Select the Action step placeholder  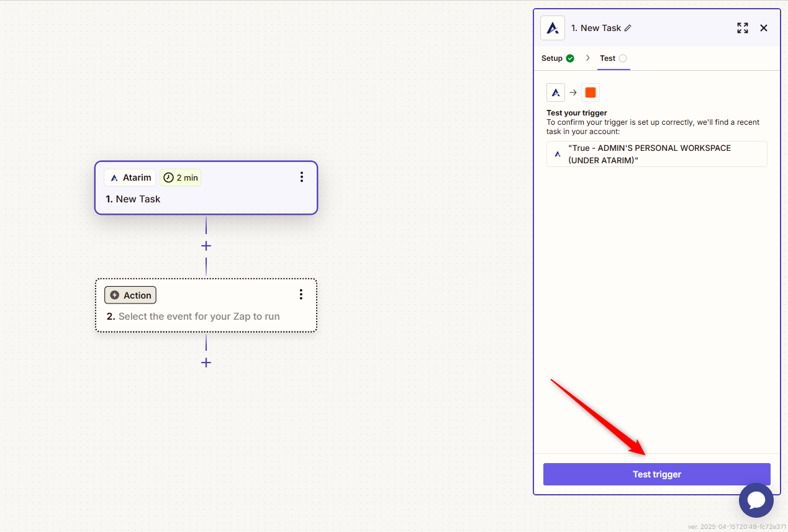click(x=199, y=317)
